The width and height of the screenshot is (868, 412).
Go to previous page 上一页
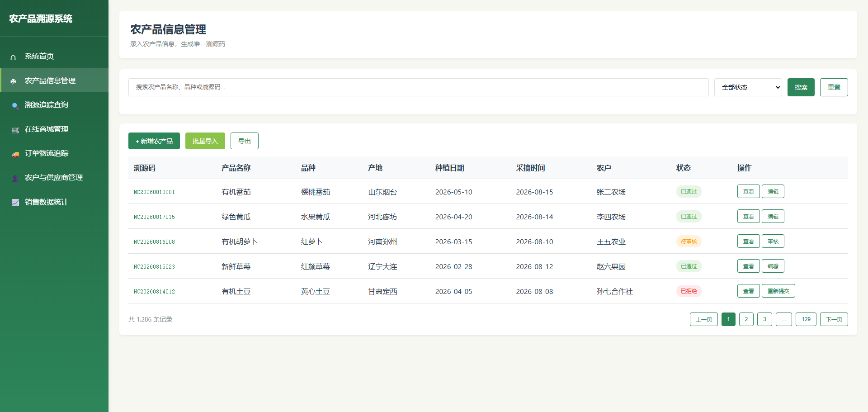pyautogui.click(x=704, y=319)
